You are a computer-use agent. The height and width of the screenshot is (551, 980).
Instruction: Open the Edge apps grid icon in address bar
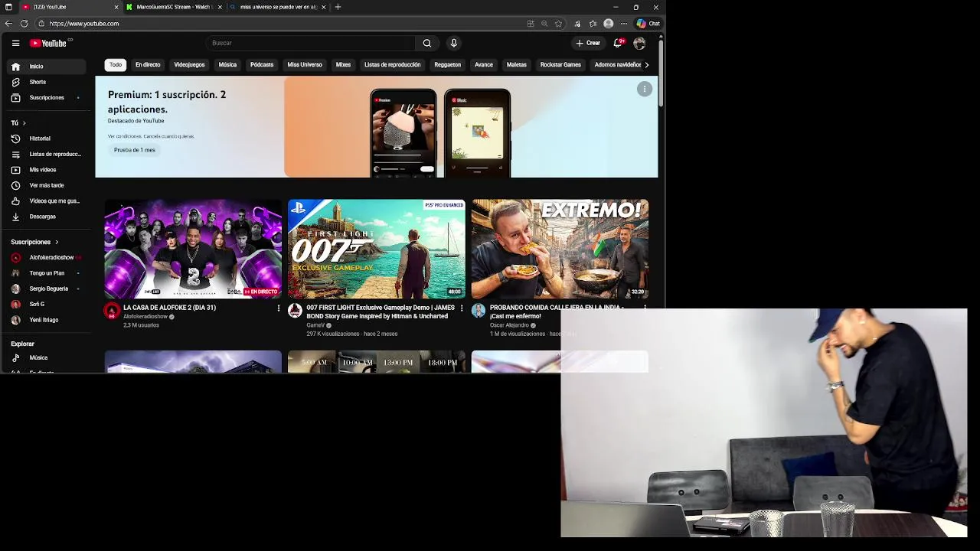point(531,24)
